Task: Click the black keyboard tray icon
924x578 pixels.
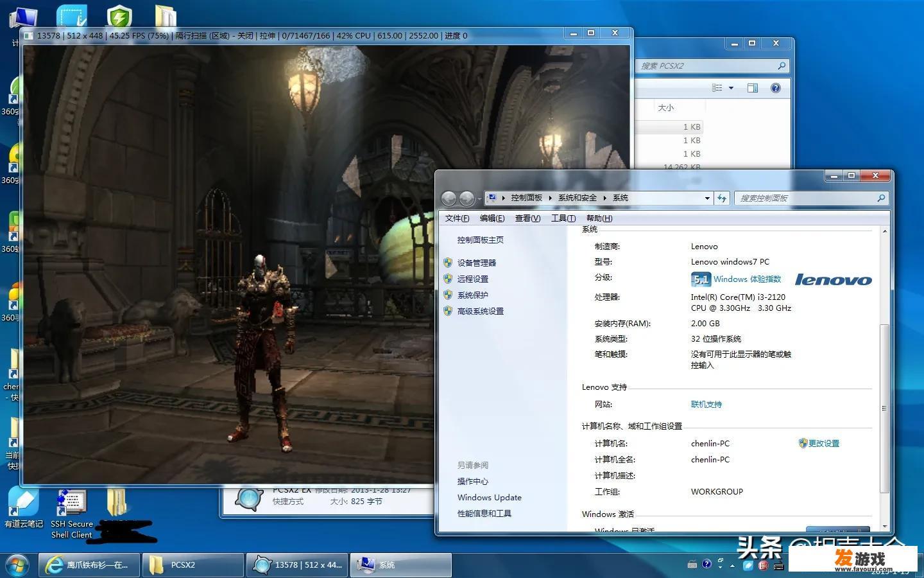Action: pos(778,565)
